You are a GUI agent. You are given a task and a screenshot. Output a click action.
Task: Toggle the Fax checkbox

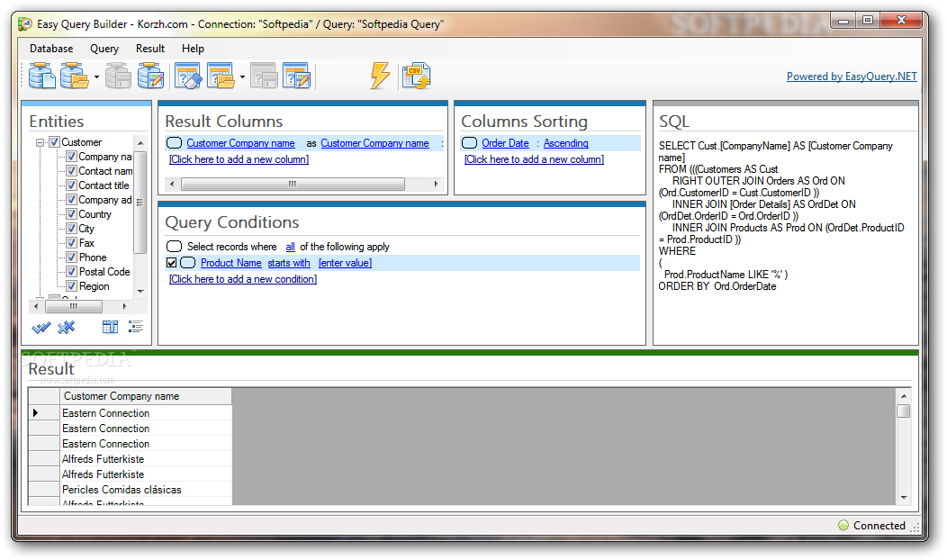(71, 243)
